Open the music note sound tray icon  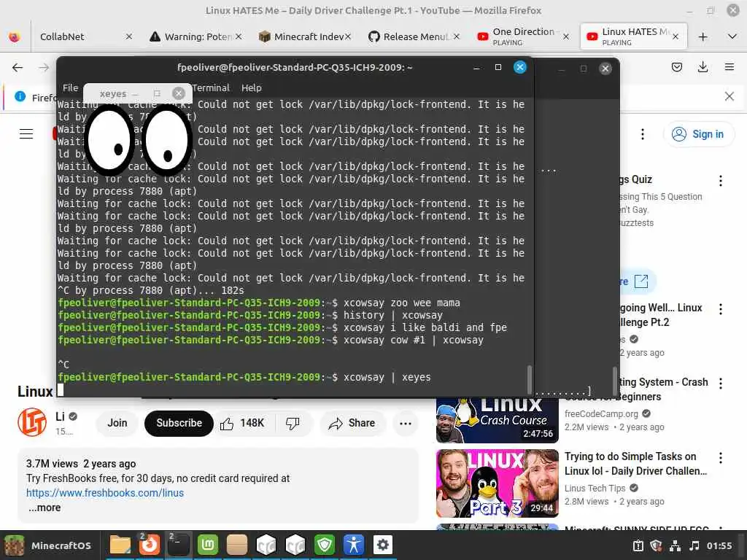pyautogui.click(x=694, y=545)
